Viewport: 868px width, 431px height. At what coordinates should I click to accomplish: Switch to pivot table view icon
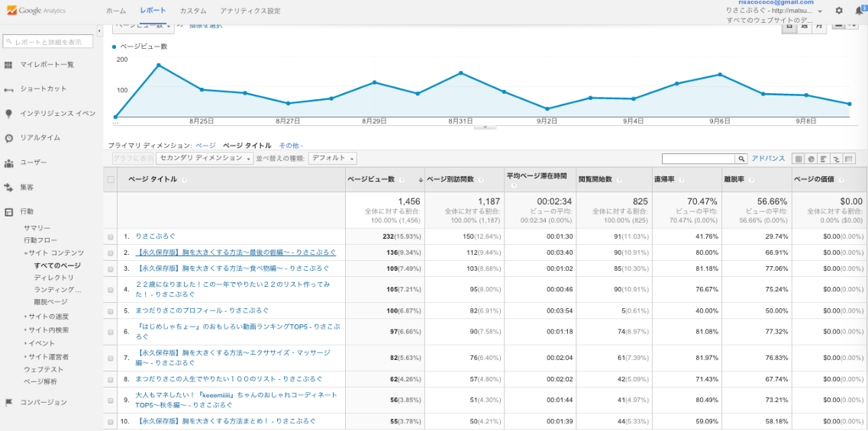[x=849, y=159]
